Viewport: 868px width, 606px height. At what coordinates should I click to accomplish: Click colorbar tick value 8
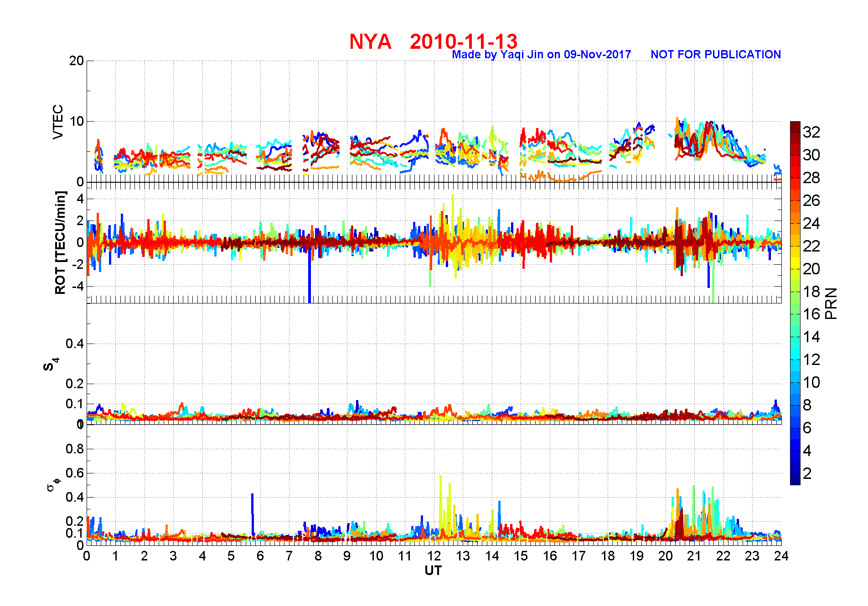pos(807,405)
